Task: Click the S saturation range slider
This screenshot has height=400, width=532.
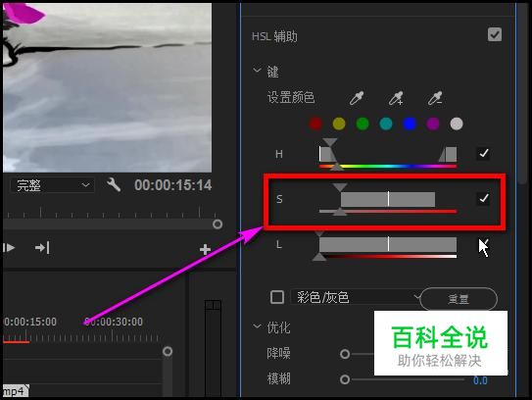Action: tap(388, 200)
